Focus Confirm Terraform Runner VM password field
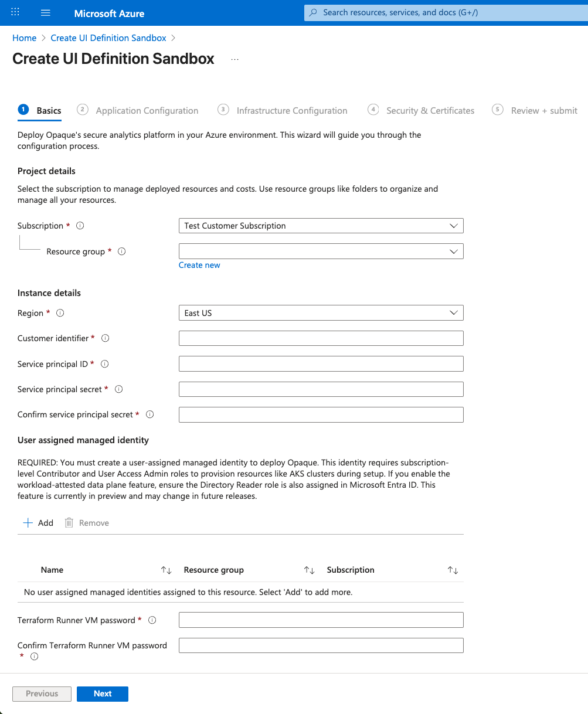The width and height of the screenshot is (588, 714). pos(321,645)
